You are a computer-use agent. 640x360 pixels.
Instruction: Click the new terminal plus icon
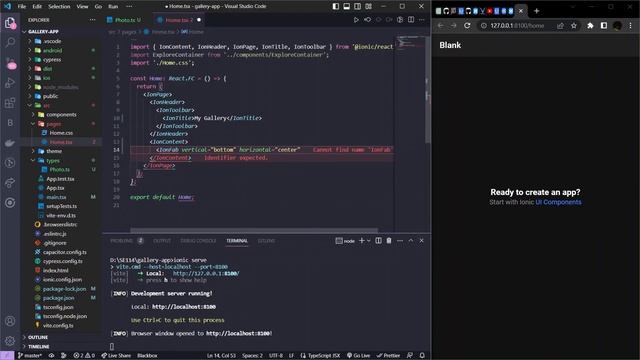pyautogui.click(x=361, y=241)
